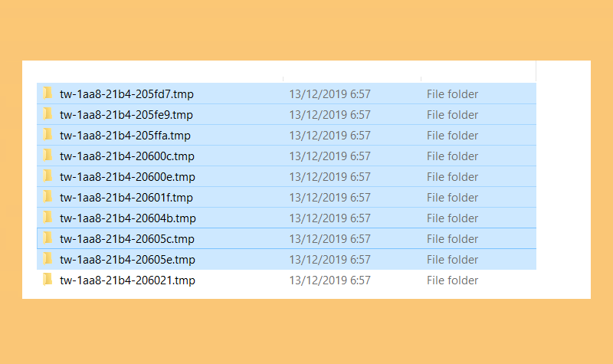This screenshot has width=613, height=364.
Task: Click folder icon for tw-1aa8-21b4-20600c.tmp
Action: click(x=48, y=156)
